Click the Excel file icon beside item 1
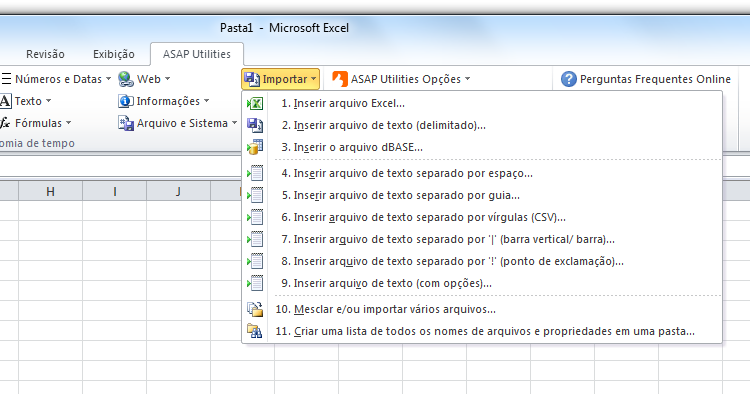 tap(255, 103)
